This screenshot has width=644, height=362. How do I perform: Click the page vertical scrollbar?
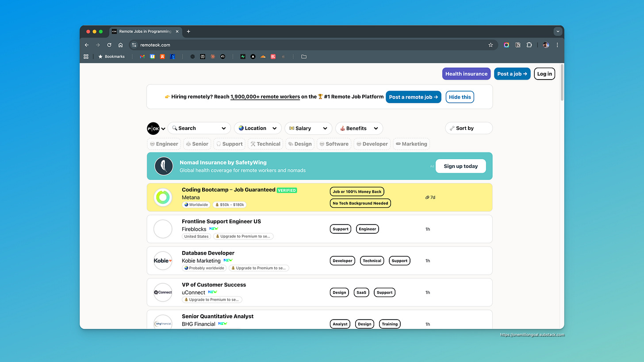tap(562, 83)
